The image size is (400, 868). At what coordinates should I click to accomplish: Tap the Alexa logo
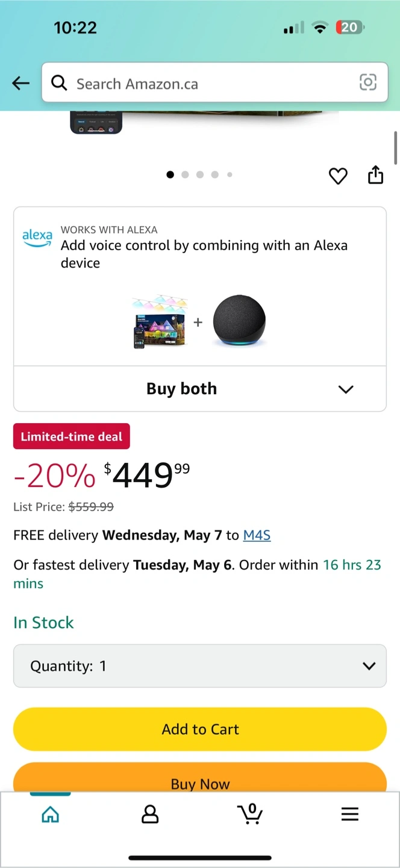point(37,237)
